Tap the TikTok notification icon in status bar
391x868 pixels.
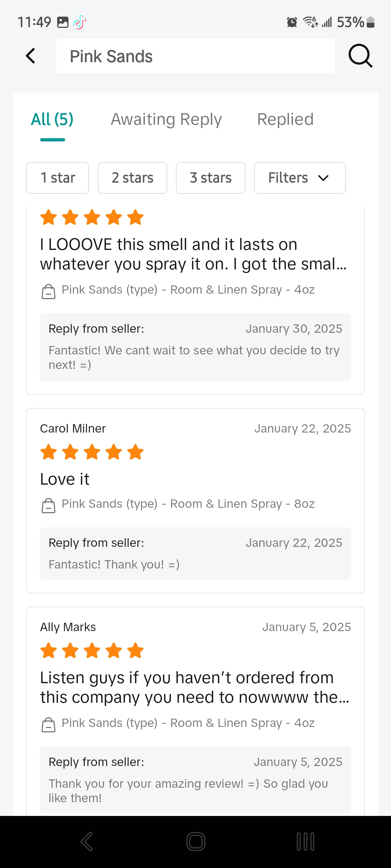[x=80, y=22]
